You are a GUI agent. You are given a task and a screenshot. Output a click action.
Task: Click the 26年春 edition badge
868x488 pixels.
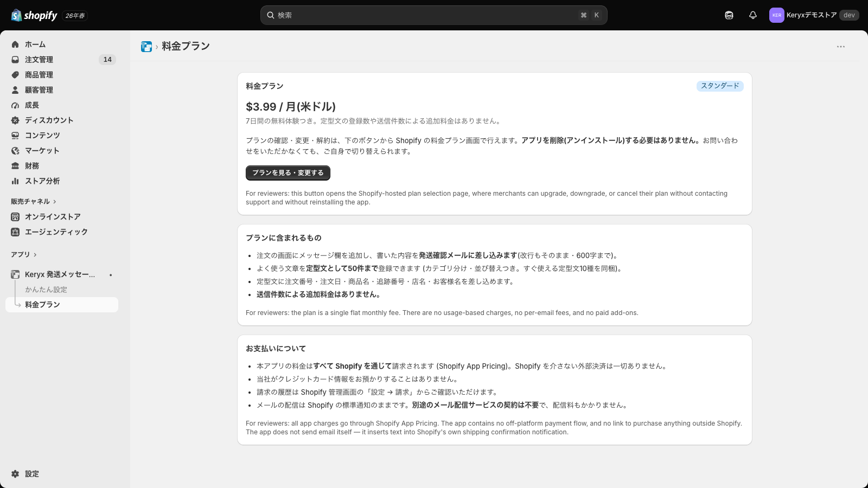coord(75,16)
